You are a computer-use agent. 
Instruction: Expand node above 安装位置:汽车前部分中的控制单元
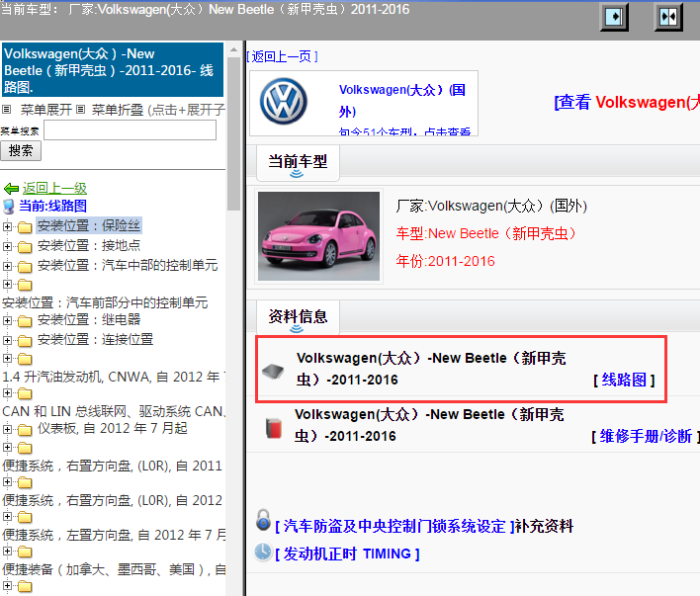point(7,284)
